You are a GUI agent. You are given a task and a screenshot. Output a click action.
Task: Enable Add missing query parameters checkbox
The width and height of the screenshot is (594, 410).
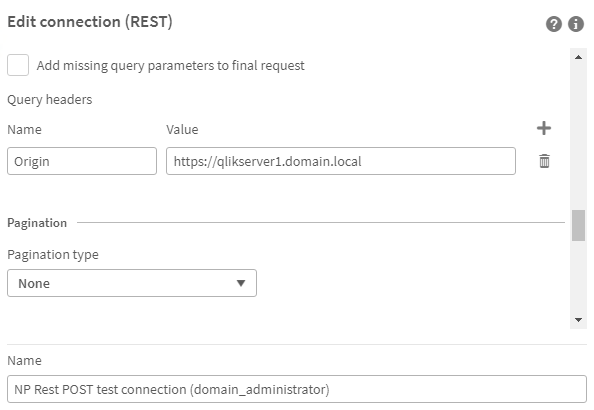click(18, 65)
